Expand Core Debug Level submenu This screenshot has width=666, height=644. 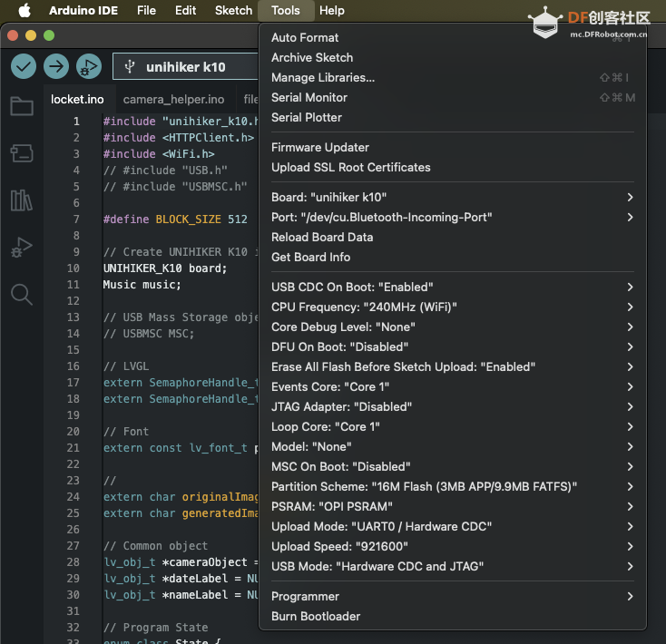[x=453, y=327]
